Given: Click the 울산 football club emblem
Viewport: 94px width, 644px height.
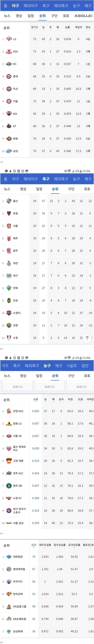Looking at the screenshot, I should point(9,201).
